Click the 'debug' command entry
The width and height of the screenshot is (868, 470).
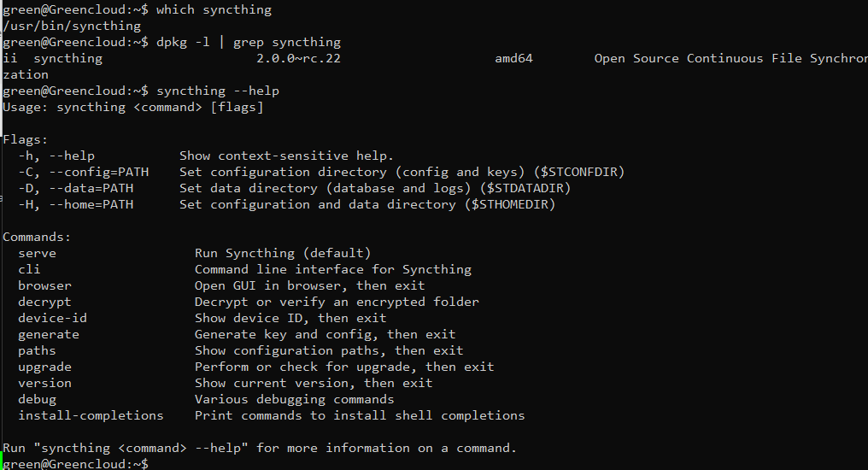(37, 399)
